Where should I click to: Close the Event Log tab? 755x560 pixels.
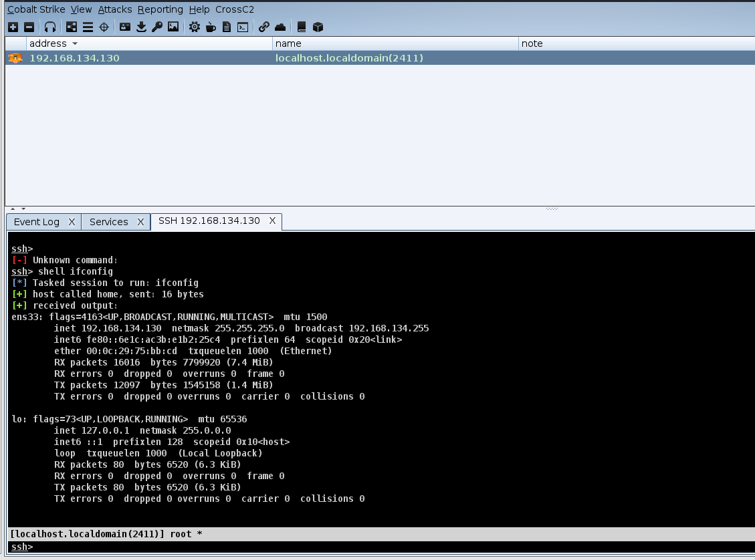click(x=72, y=222)
